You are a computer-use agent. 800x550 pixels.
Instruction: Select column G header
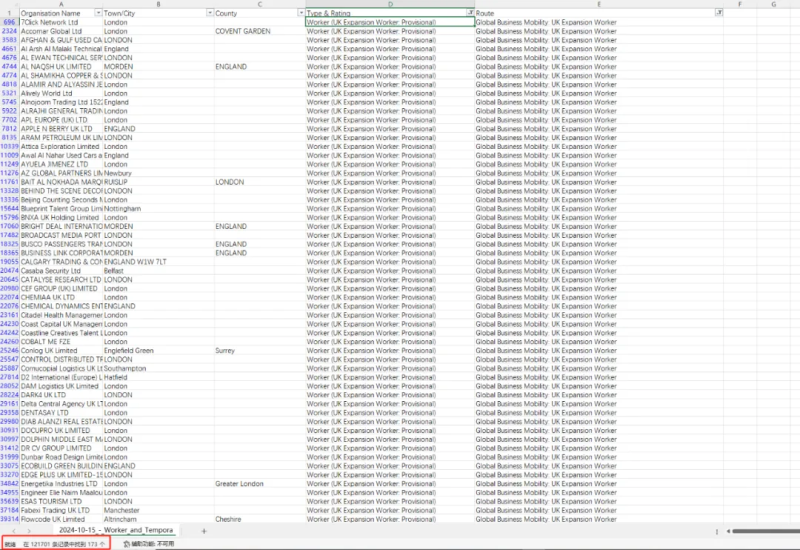(773, 4)
